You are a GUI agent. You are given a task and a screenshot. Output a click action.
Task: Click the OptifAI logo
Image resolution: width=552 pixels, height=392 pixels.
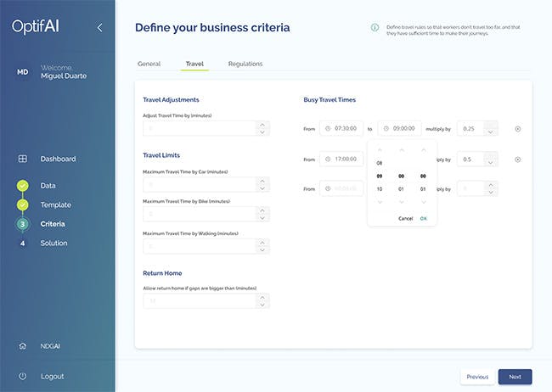tap(35, 27)
